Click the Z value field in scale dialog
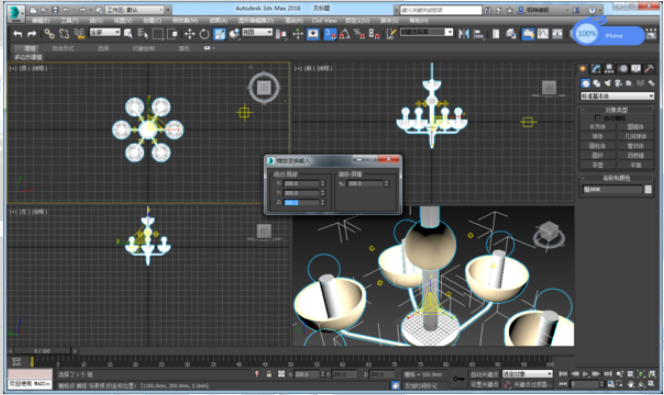 point(301,203)
